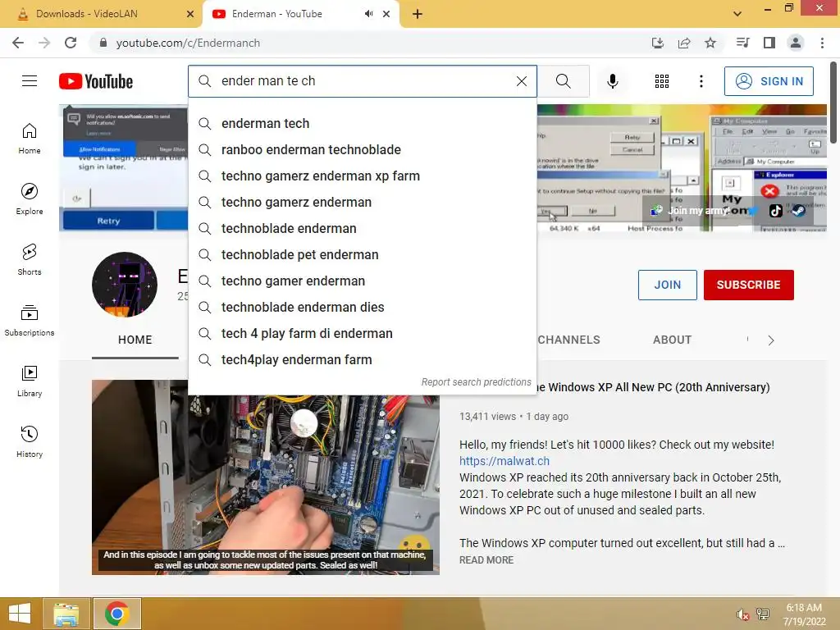
Task: Open File Explorer from the taskbar
Action: pyautogui.click(x=66, y=614)
